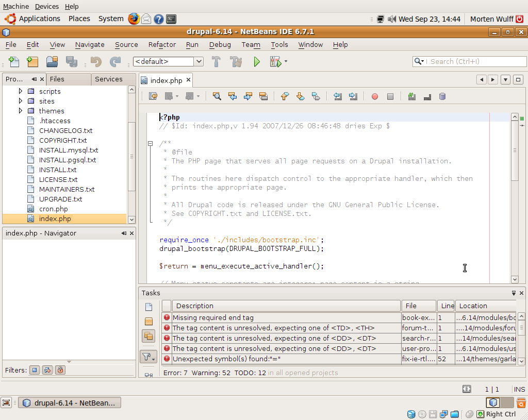Open the Navigate menu
Image resolution: width=528 pixels, height=420 pixels.
90,44
